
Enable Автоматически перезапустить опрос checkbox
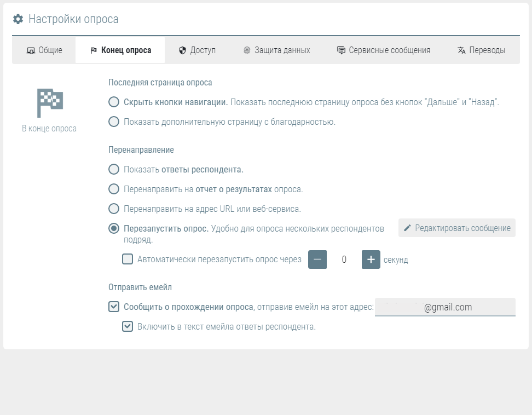[x=128, y=260]
